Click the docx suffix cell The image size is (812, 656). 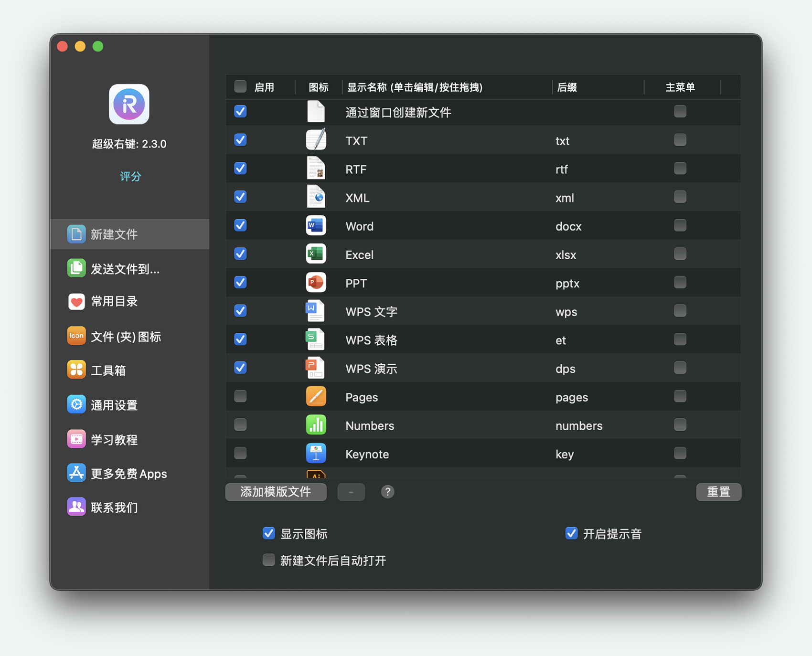click(x=568, y=226)
